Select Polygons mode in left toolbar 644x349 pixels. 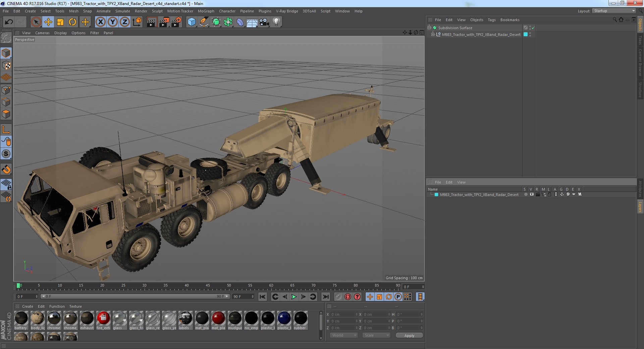click(x=6, y=114)
